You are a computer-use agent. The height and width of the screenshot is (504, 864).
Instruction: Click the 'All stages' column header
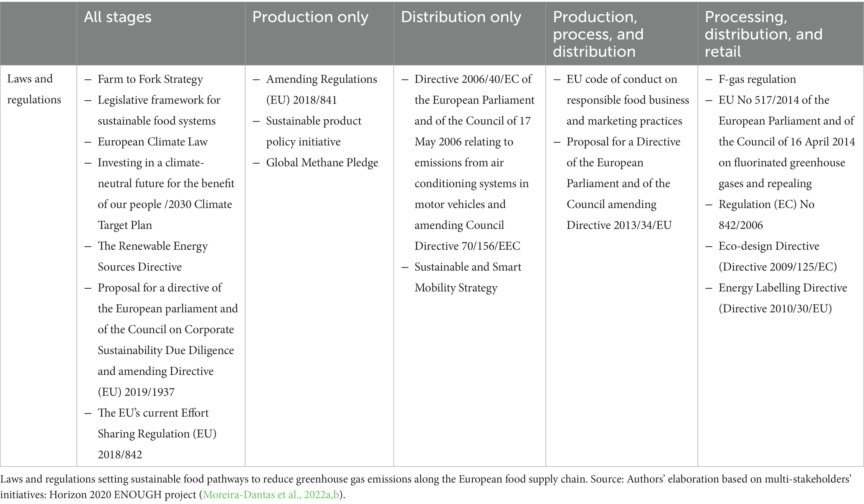tap(118, 17)
